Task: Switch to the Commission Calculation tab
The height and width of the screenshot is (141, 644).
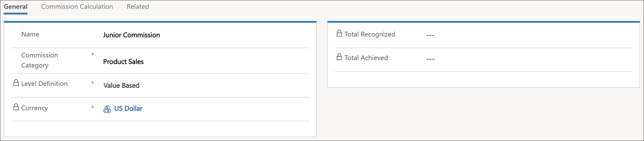Action: pyautogui.click(x=77, y=6)
